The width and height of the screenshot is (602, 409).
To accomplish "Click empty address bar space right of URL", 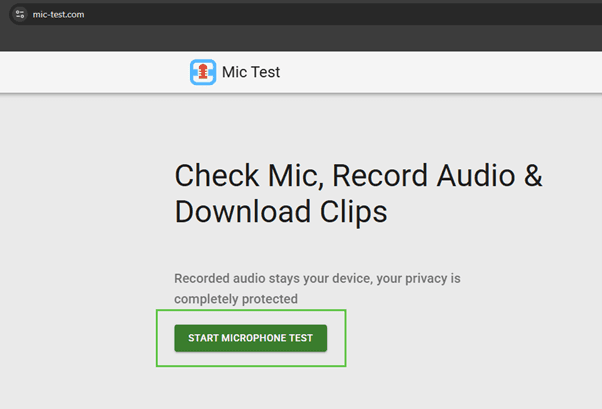I will point(350,14).
